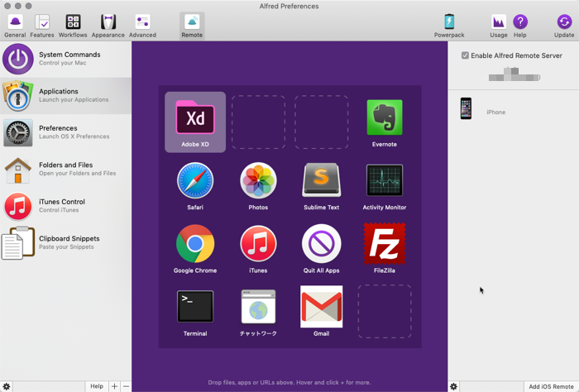Select the Evernote app tile
Image resolution: width=579 pixels, height=392 pixels.
point(385,122)
